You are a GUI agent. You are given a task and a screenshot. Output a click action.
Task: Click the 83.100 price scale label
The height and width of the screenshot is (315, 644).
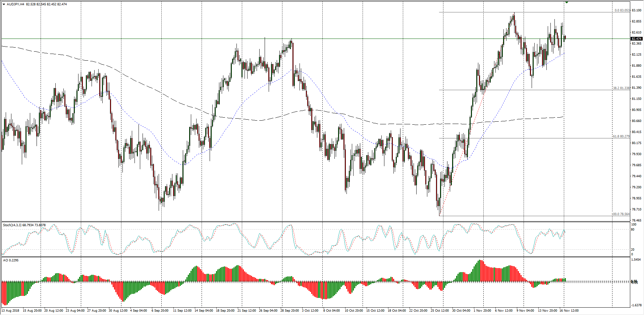[x=636, y=10]
